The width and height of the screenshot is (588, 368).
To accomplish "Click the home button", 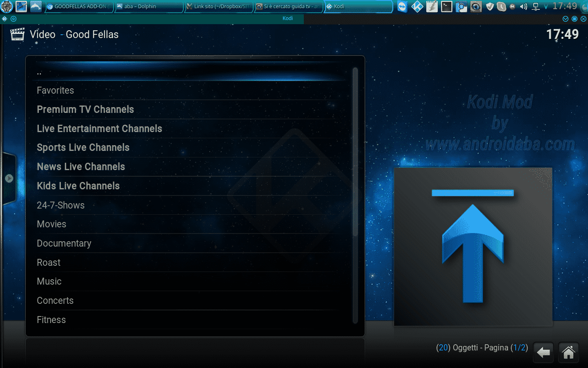I will coord(568,352).
